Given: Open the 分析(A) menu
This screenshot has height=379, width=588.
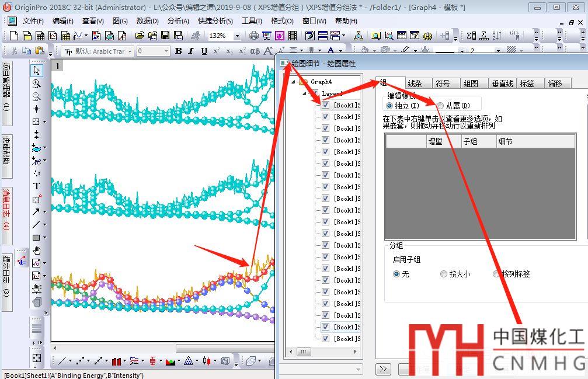Looking at the screenshot, I should 178,20.
